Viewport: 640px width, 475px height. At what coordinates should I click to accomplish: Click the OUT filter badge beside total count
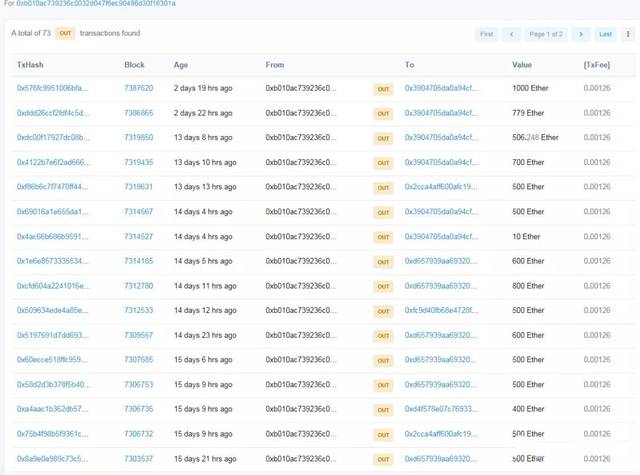coord(65,34)
